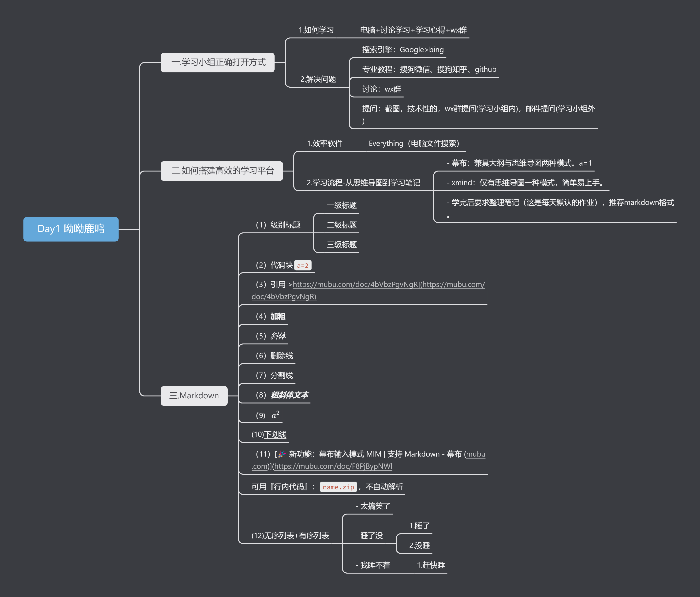Select '2.没睡' leaf
700x597 pixels.
click(420, 545)
